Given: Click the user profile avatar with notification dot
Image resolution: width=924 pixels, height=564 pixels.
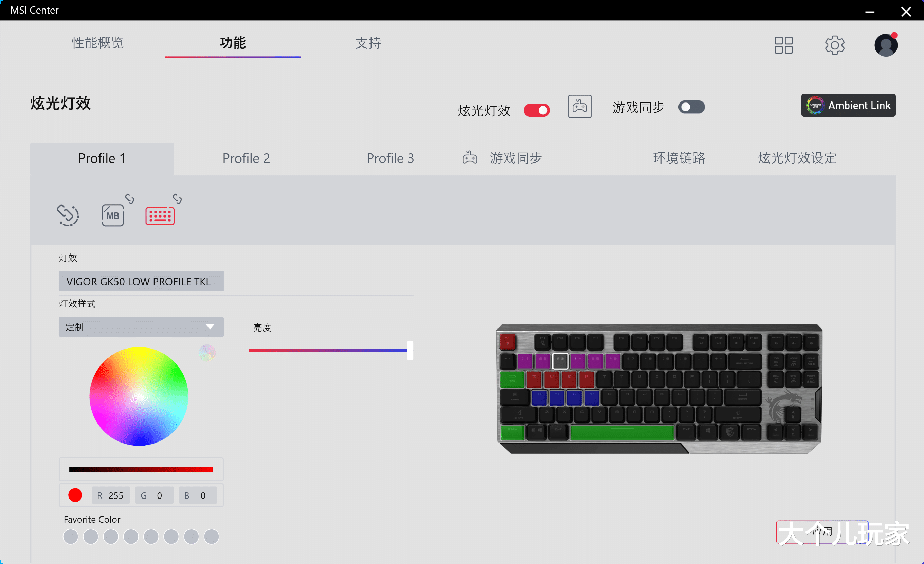Looking at the screenshot, I should point(885,45).
